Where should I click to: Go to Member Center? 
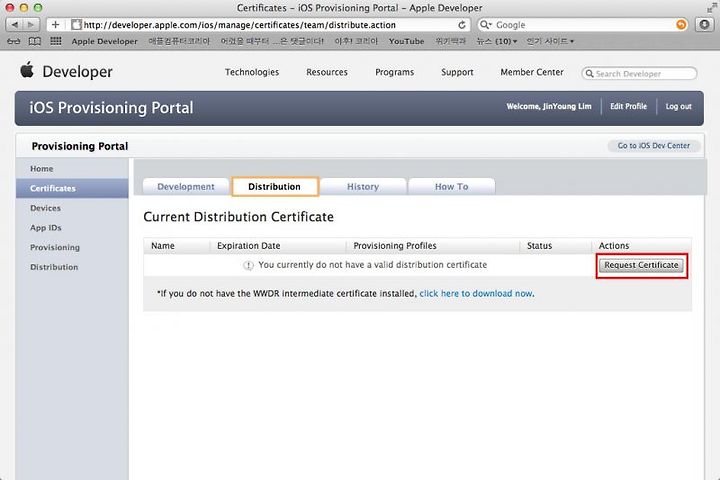coord(532,72)
